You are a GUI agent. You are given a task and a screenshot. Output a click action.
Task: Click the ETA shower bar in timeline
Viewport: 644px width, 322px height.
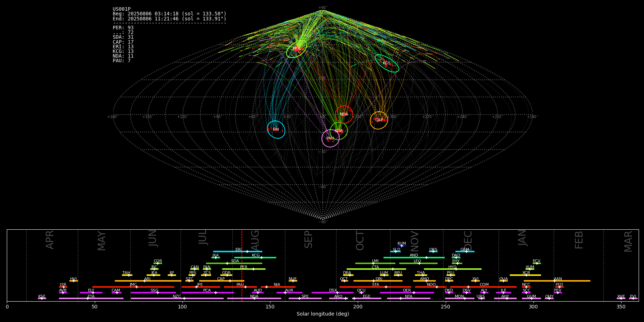pos(91,298)
